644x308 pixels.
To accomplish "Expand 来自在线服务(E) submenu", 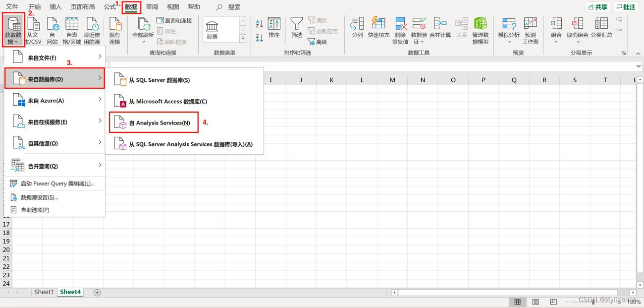I will pyautogui.click(x=54, y=122).
